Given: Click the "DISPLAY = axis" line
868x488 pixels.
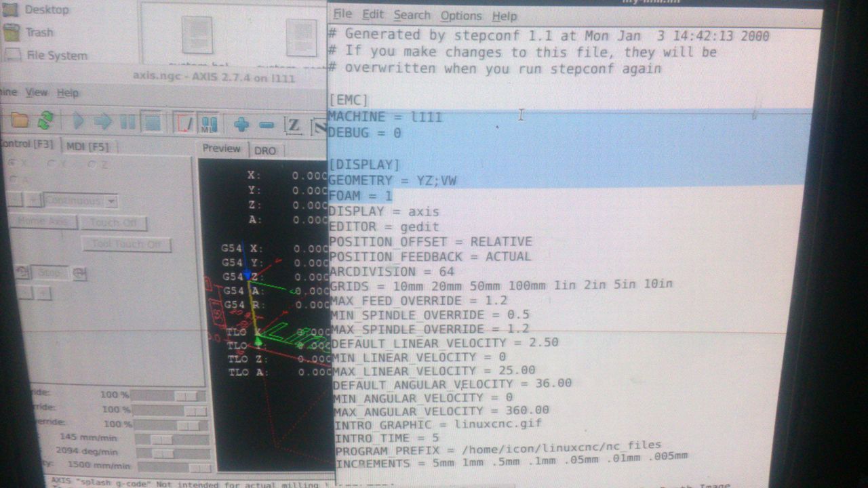Looking at the screenshot, I should [x=384, y=211].
